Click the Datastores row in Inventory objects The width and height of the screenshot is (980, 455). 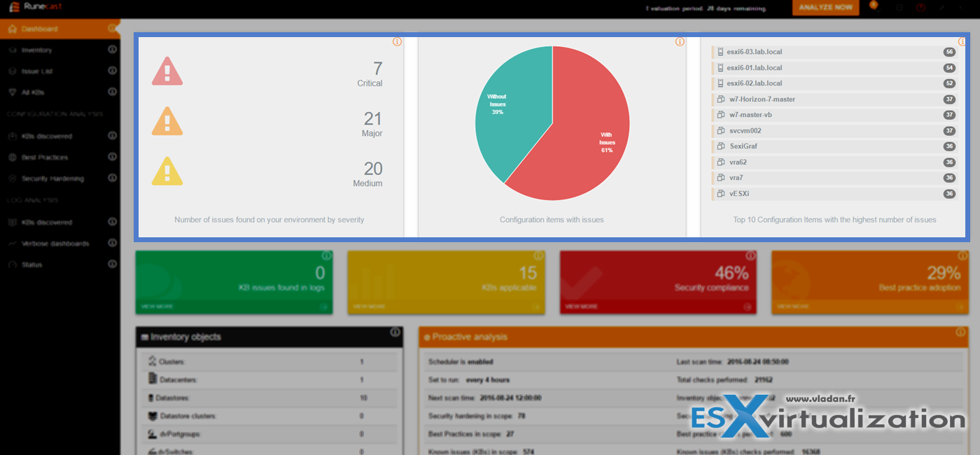269,398
